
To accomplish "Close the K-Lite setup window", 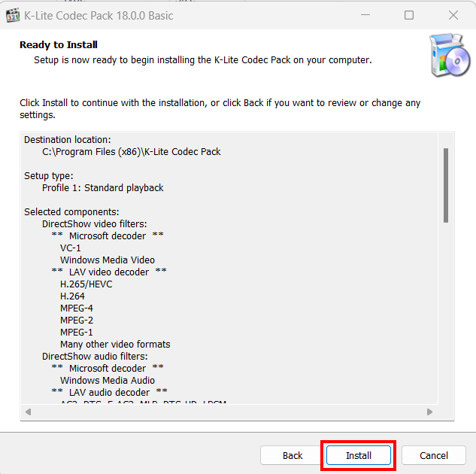I will [x=453, y=15].
